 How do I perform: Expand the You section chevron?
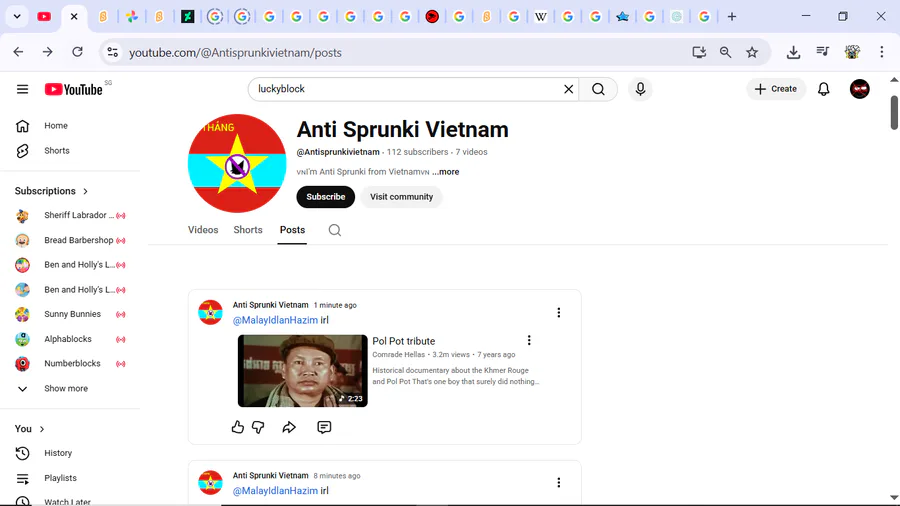(42, 429)
